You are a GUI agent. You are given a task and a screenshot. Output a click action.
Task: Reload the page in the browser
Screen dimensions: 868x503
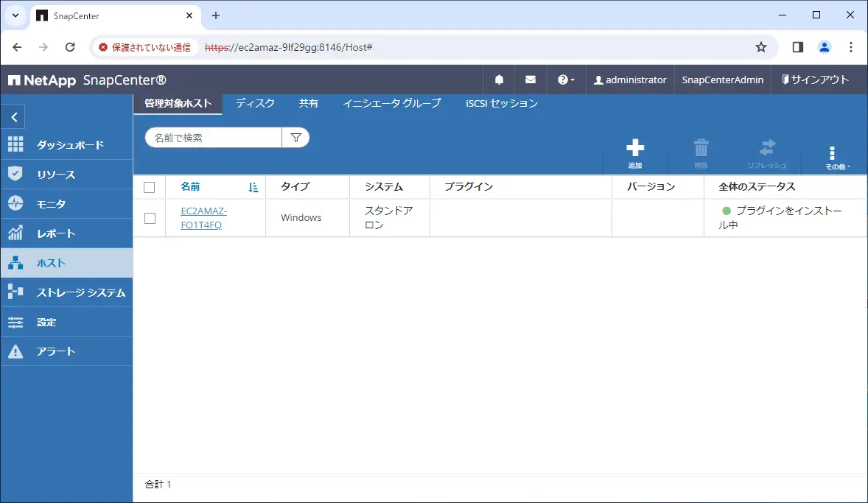pos(70,47)
